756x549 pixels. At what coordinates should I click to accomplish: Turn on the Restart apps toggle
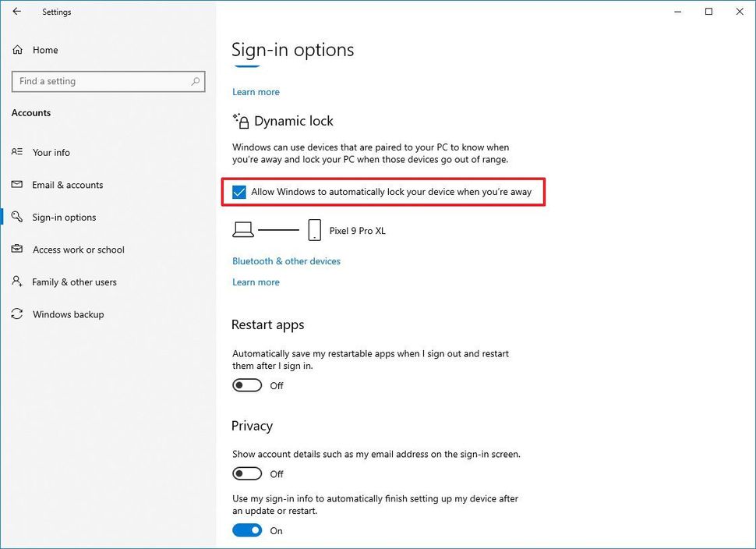(x=247, y=385)
